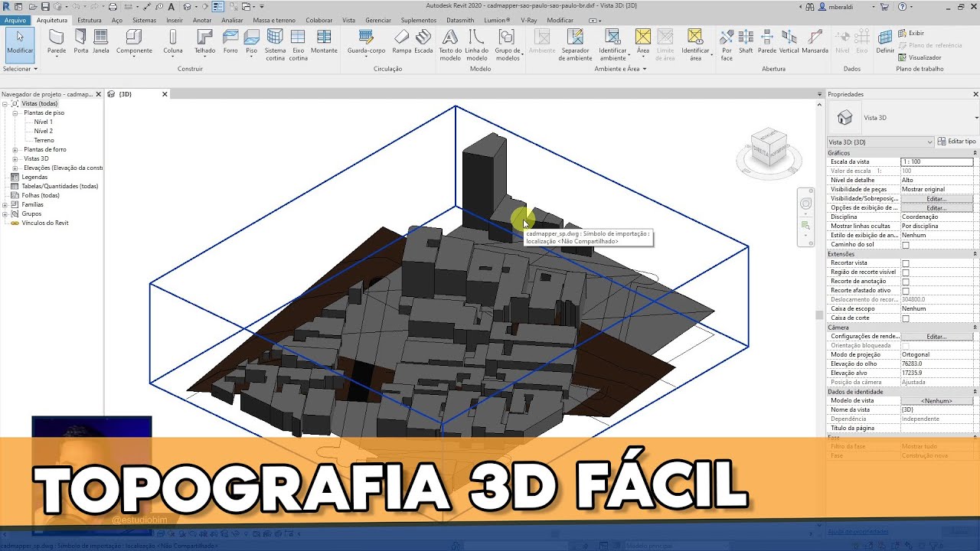This screenshot has height=551, width=980.
Task: Select the Porta door tool
Action: (x=80, y=43)
